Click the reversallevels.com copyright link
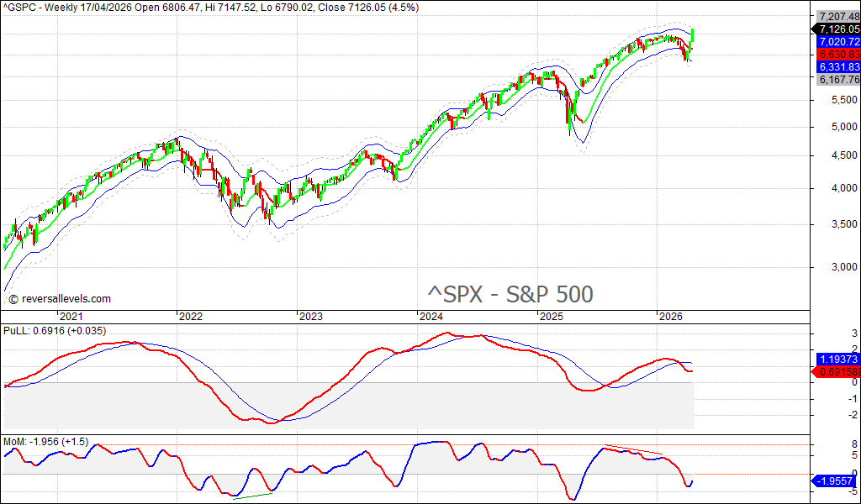Image resolution: width=861 pixels, height=504 pixels. coord(59,298)
